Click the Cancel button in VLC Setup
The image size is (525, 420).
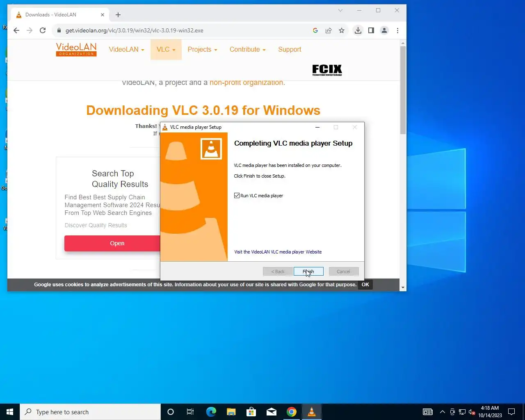344,272
